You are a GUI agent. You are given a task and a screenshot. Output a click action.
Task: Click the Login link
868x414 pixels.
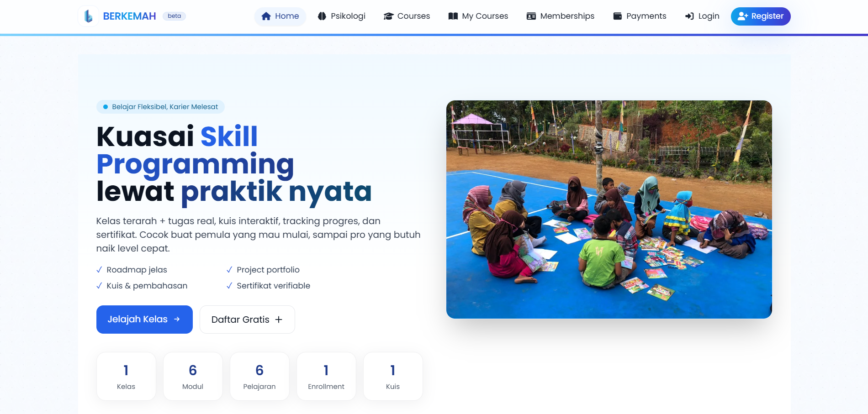tap(702, 16)
